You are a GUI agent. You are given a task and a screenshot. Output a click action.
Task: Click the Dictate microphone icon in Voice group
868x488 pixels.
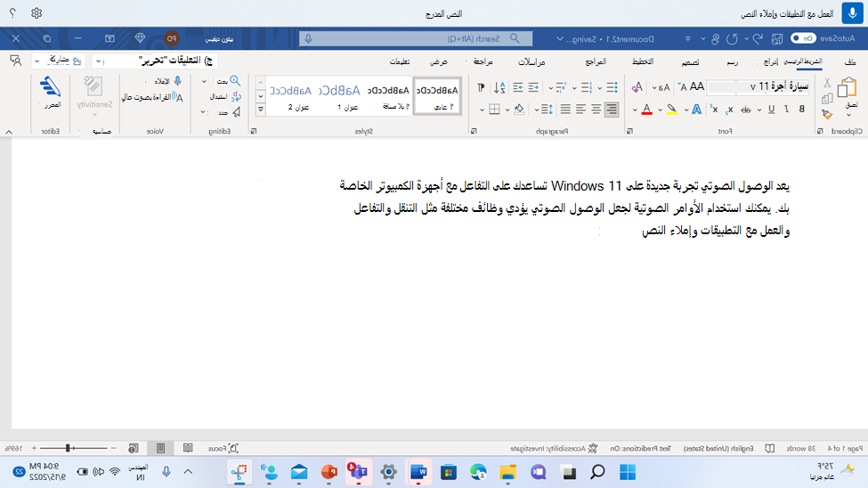click(x=178, y=81)
